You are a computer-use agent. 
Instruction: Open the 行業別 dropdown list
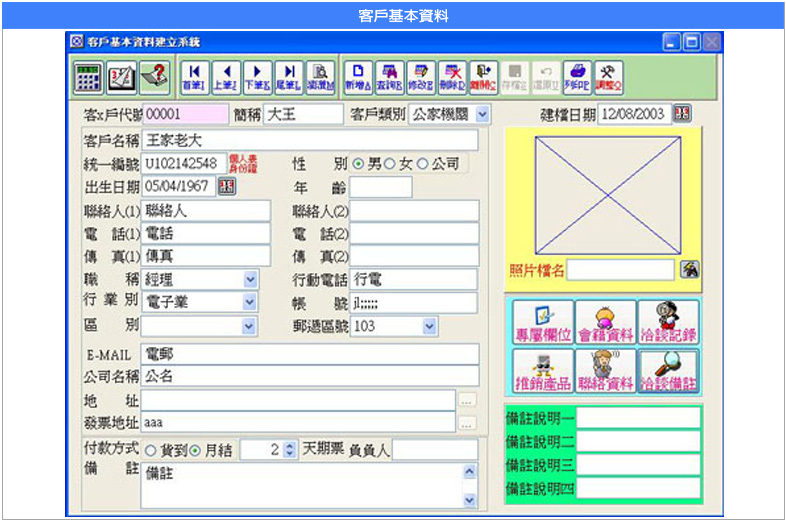250,302
